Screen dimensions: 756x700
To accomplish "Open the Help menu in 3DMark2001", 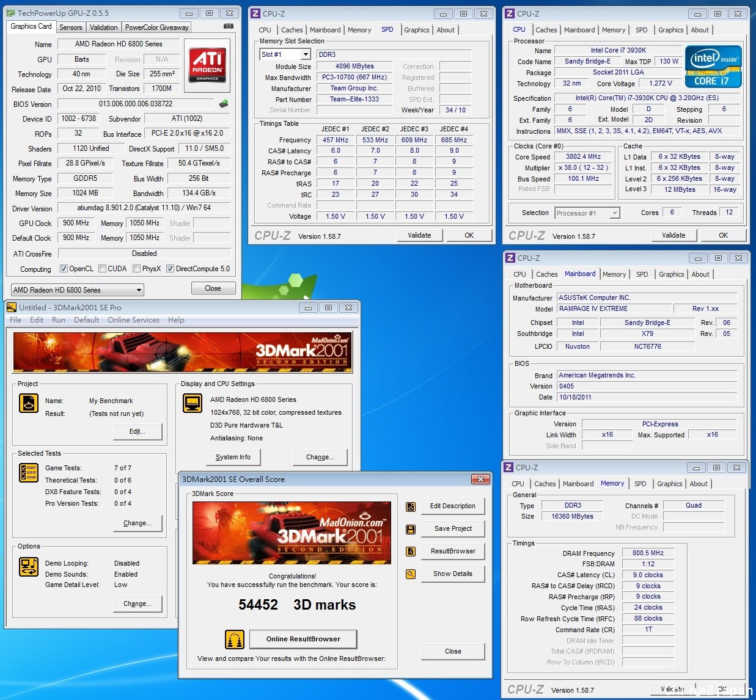I will [x=176, y=320].
